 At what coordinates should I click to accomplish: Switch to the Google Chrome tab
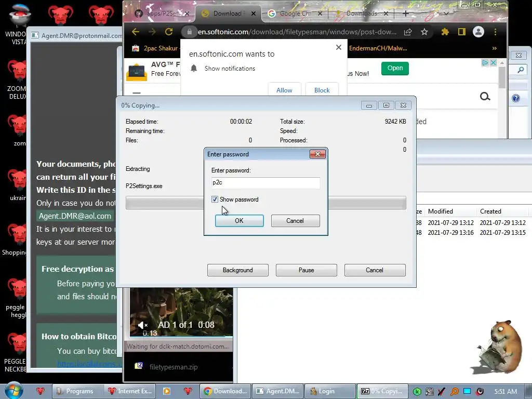[x=295, y=13]
